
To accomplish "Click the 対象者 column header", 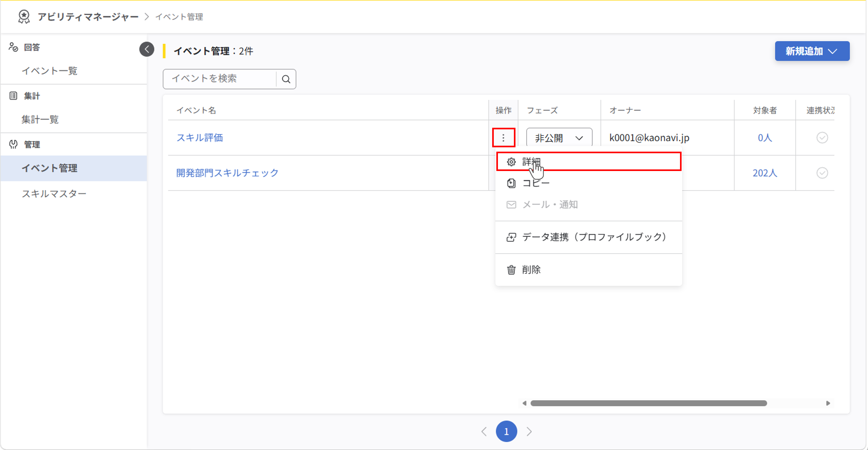I will point(765,110).
